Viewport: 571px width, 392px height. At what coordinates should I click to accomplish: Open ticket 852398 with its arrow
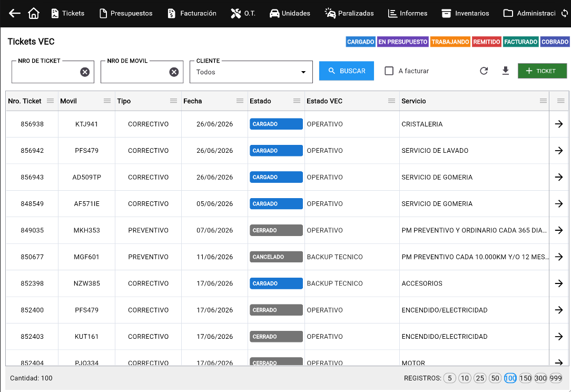(x=558, y=283)
